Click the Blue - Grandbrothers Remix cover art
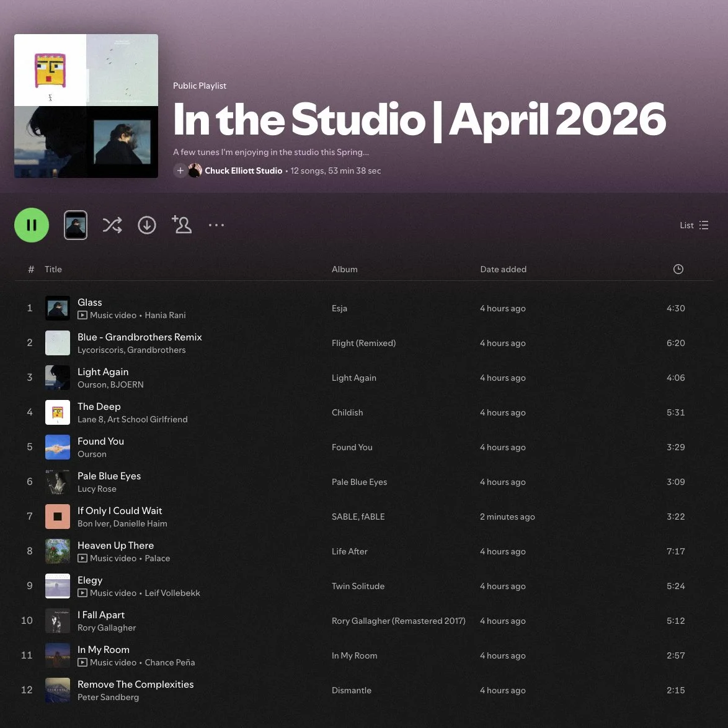The height and width of the screenshot is (728, 728). tap(58, 343)
